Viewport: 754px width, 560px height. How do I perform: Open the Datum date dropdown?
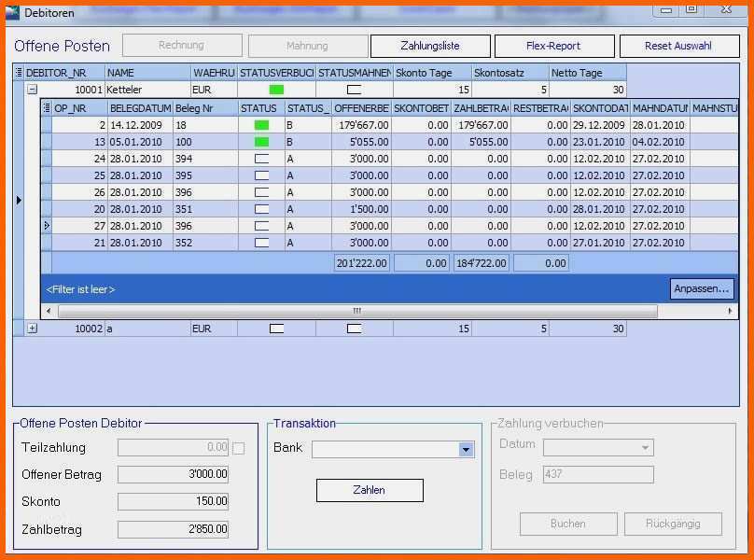pos(646,448)
